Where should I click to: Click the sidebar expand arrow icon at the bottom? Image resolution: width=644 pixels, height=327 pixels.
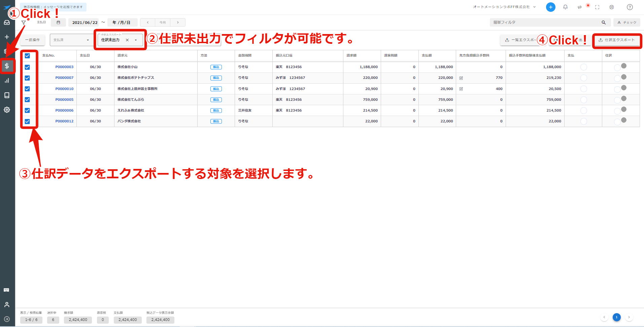click(x=7, y=319)
